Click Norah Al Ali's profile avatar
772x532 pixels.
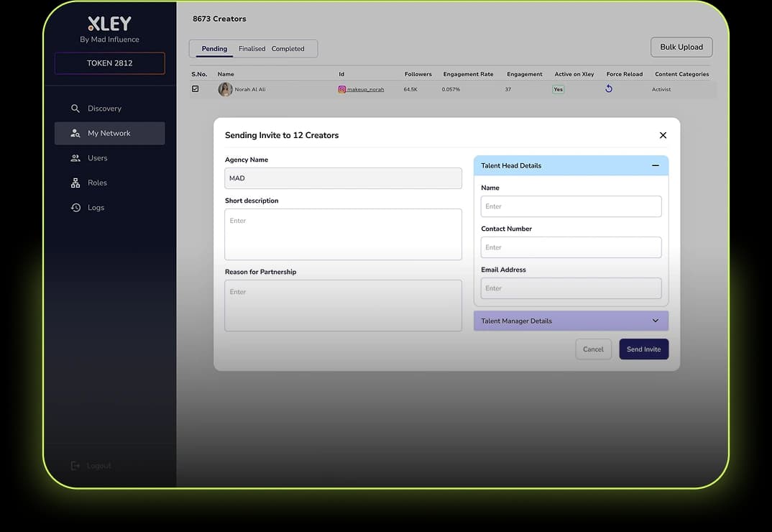click(x=226, y=89)
